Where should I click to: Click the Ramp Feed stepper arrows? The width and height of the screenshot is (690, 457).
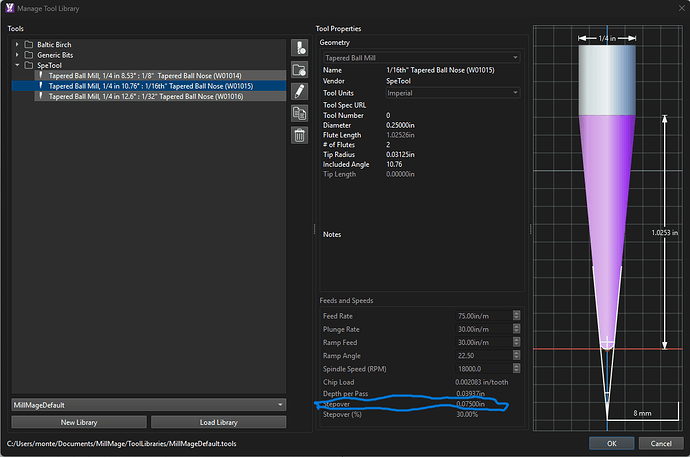click(517, 342)
